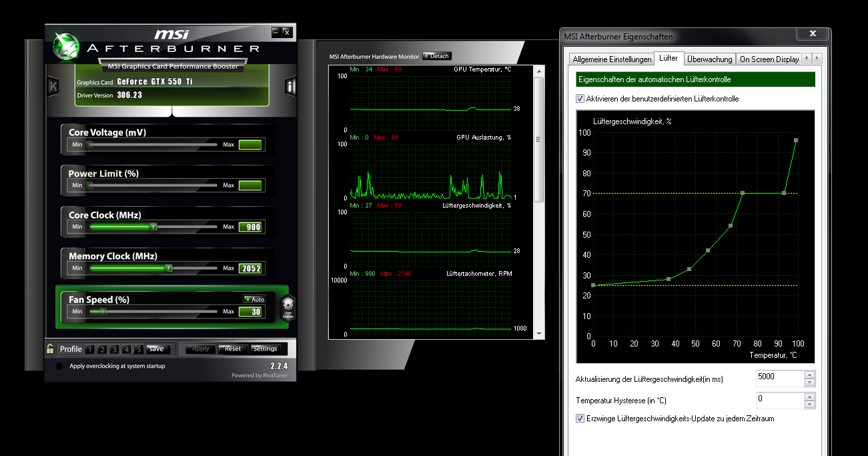The image size is (868, 456).
Task: Close the MSI Afterburner main window
Action: point(287,32)
